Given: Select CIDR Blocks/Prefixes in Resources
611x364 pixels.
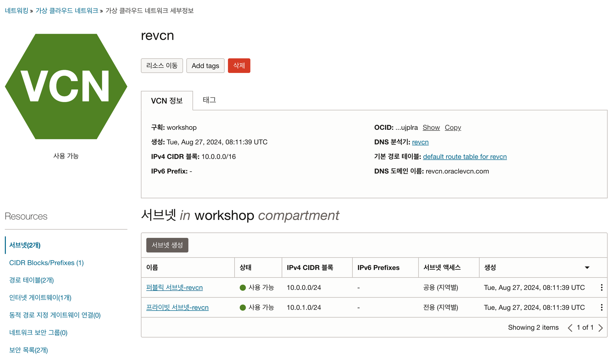Looking at the screenshot, I should tap(46, 263).
